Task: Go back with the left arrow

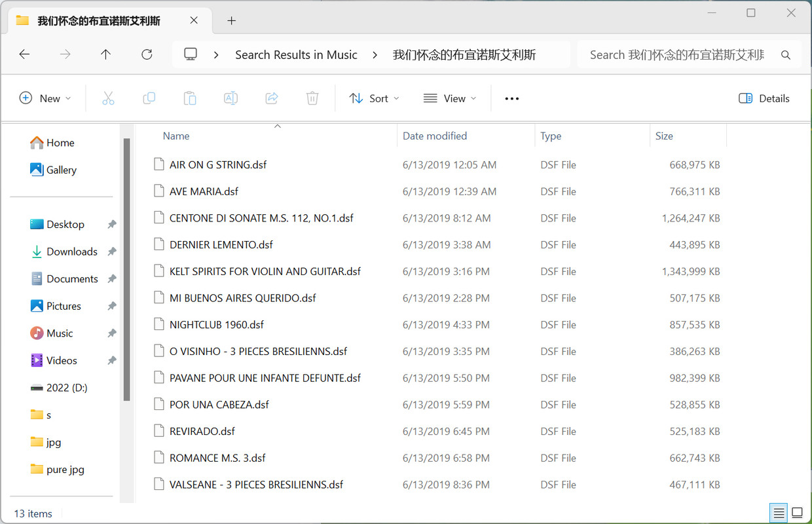Action: tap(24, 54)
